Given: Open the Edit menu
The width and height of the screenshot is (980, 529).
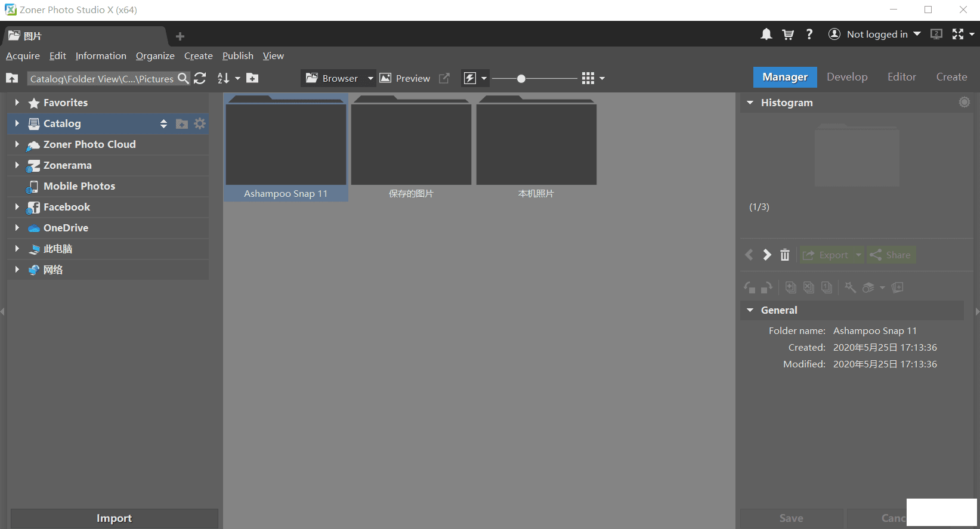Looking at the screenshot, I should click(58, 56).
